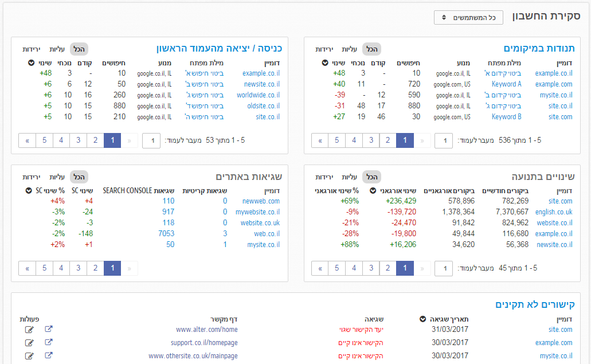This screenshot has height=364, width=591.
Task: Choose ירידות tab in שגיאות באתרים panel
Action: (32, 177)
